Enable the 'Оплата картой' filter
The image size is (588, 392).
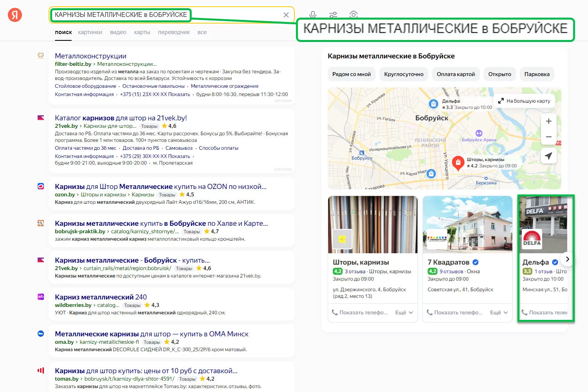tap(456, 74)
